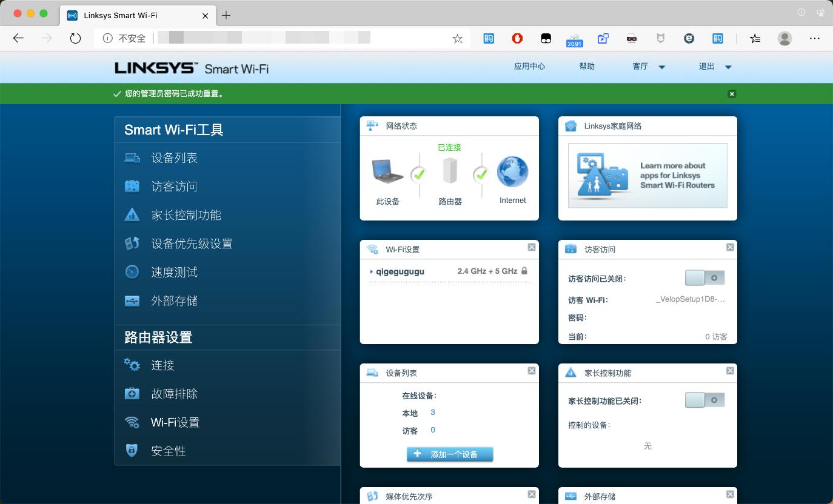
Task: Click the Wi-Fi password lock icon
Action: coord(524,271)
